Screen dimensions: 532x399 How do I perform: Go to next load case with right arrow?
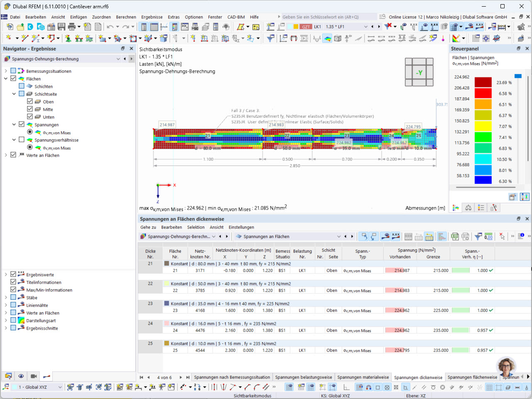pyautogui.click(x=379, y=27)
